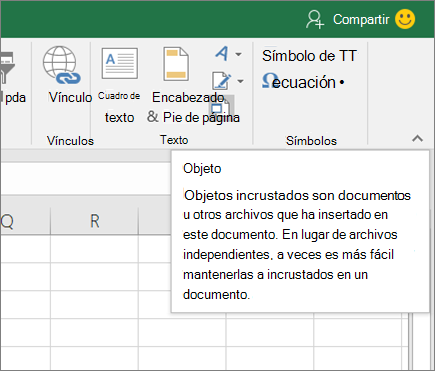Select column R header

pyautogui.click(x=94, y=221)
